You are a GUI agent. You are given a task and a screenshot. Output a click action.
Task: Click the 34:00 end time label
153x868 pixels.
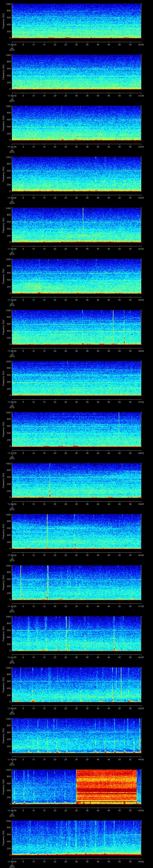pos(141,249)
